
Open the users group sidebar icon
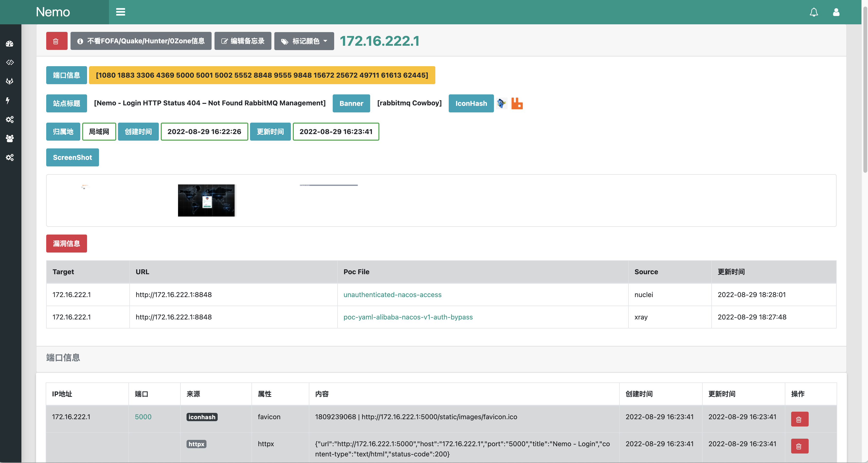click(9, 138)
